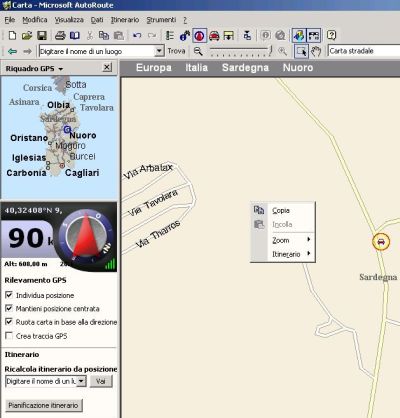Cut selection with scissors icon
400x418 pixels.
[x=90, y=35]
